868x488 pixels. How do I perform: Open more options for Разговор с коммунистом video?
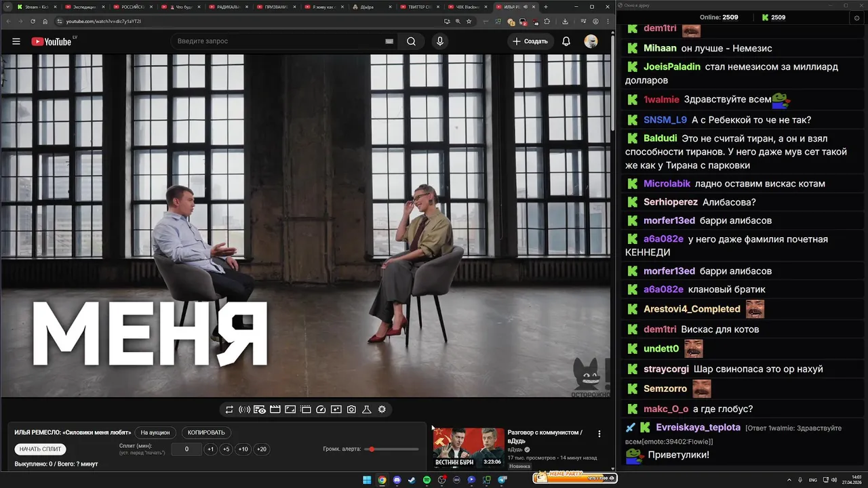pos(599,433)
